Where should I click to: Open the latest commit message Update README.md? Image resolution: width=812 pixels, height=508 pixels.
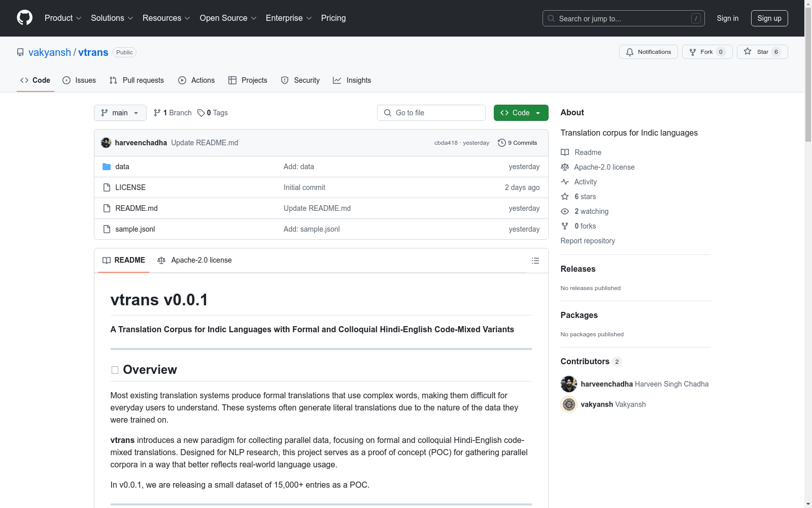[205, 143]
